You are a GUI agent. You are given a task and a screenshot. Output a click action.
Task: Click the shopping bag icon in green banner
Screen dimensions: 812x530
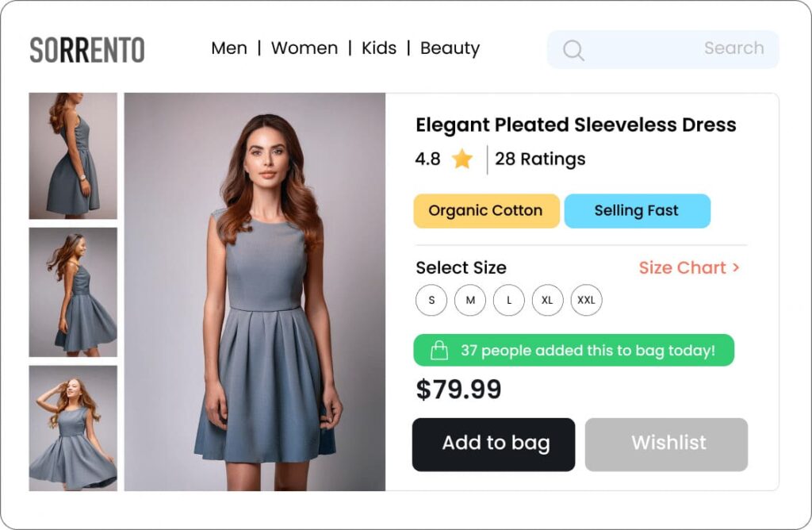coord(439,350)
